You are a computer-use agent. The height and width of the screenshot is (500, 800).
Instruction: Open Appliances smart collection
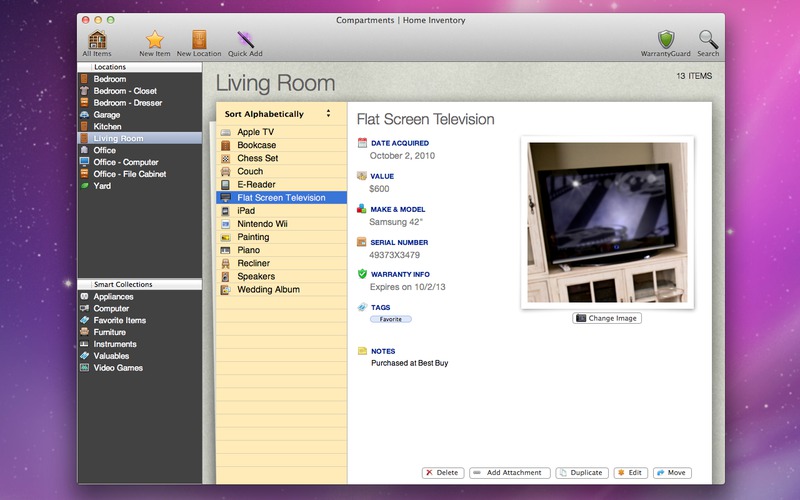point(139,296)
